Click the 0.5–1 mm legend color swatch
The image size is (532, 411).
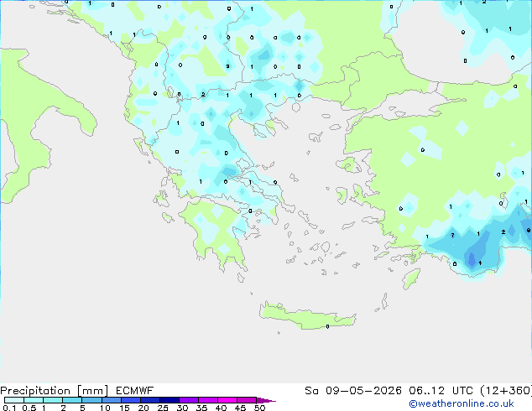[x=34, y=400]
